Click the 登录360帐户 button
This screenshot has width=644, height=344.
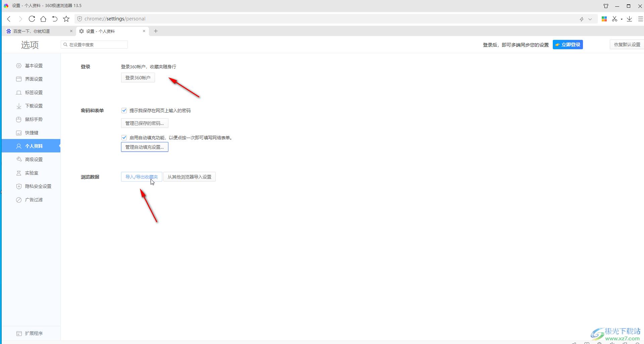click(x=138, y=78)
